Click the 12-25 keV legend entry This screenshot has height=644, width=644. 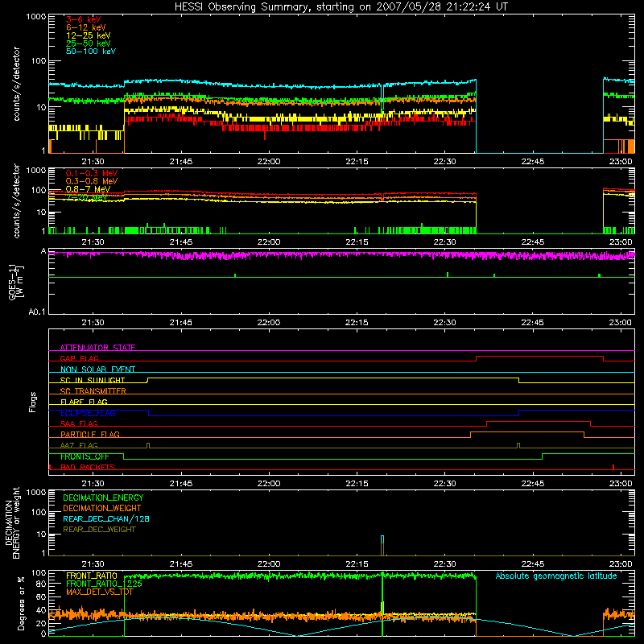(x=89, y=35)
